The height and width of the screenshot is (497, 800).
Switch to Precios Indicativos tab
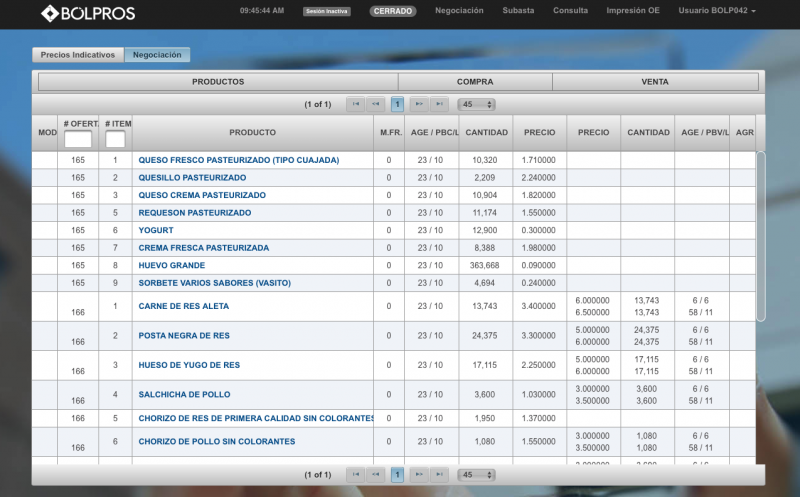coord(78,55)
